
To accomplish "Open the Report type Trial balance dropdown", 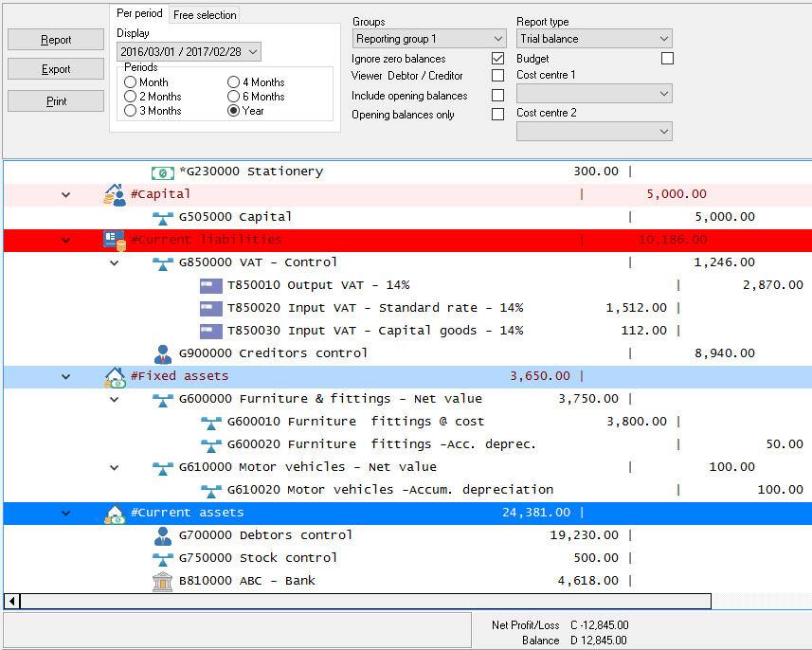I will (x=594, y=39).
